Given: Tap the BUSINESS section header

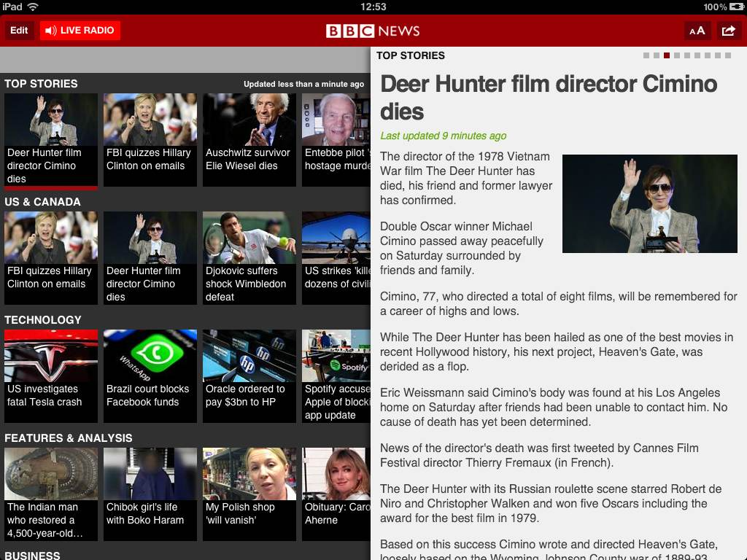Looking at the screenshot, I should point(32,555).
